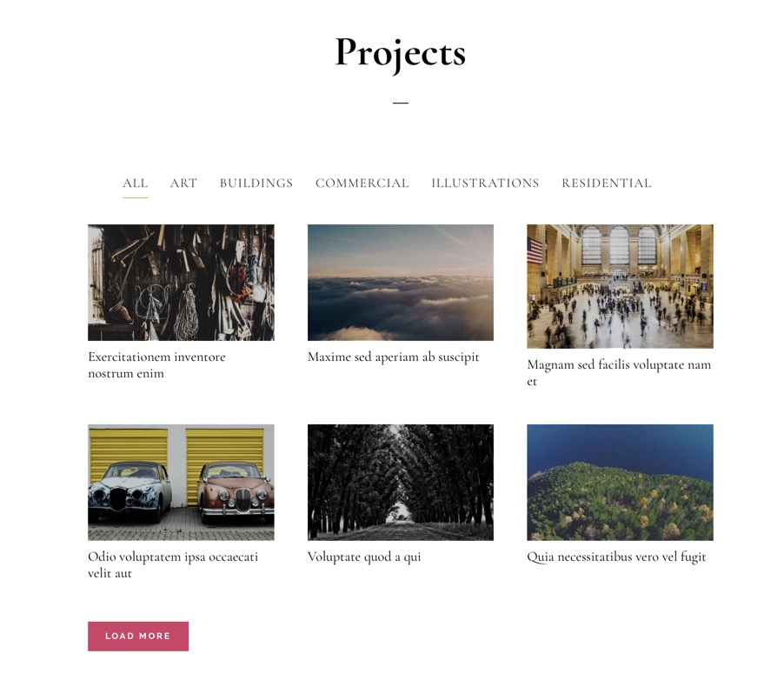Click the LOAD MORE button
This screenshot has height=687, width=784.
point(138,636)
